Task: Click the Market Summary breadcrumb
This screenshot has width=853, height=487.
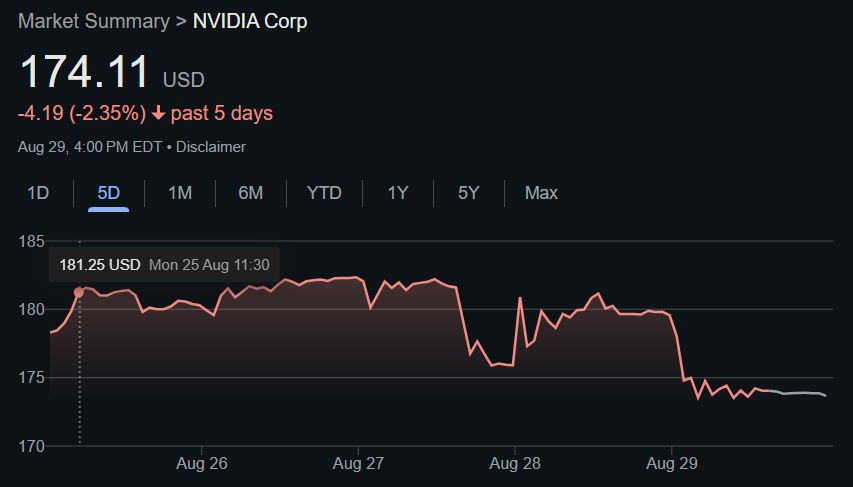Action: (x=94, y=21)
